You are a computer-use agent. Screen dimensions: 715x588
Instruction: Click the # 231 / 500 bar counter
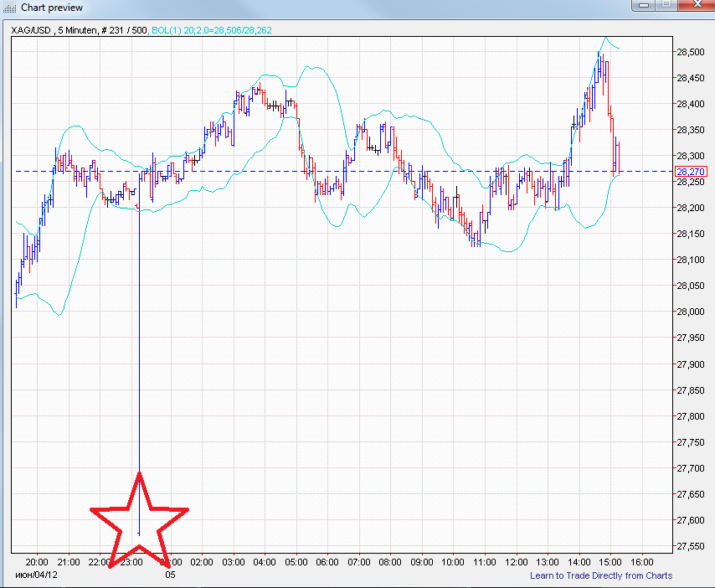(x=119, y=29)
